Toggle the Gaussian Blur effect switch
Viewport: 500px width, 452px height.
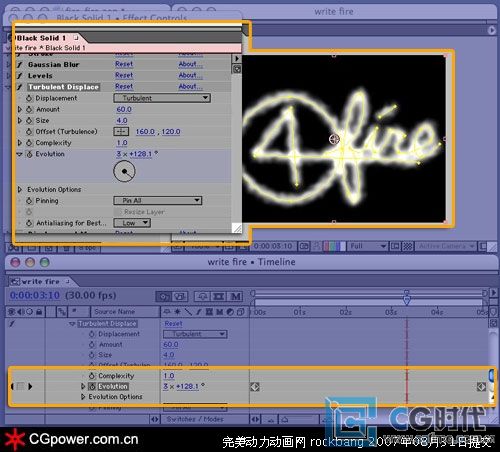pos(20,65)
